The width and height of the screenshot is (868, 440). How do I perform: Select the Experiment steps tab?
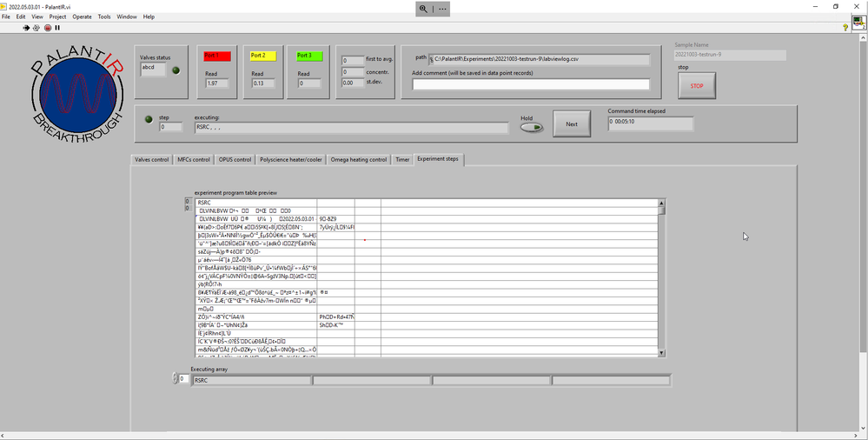pyautogui.click(x=438, y=159)
